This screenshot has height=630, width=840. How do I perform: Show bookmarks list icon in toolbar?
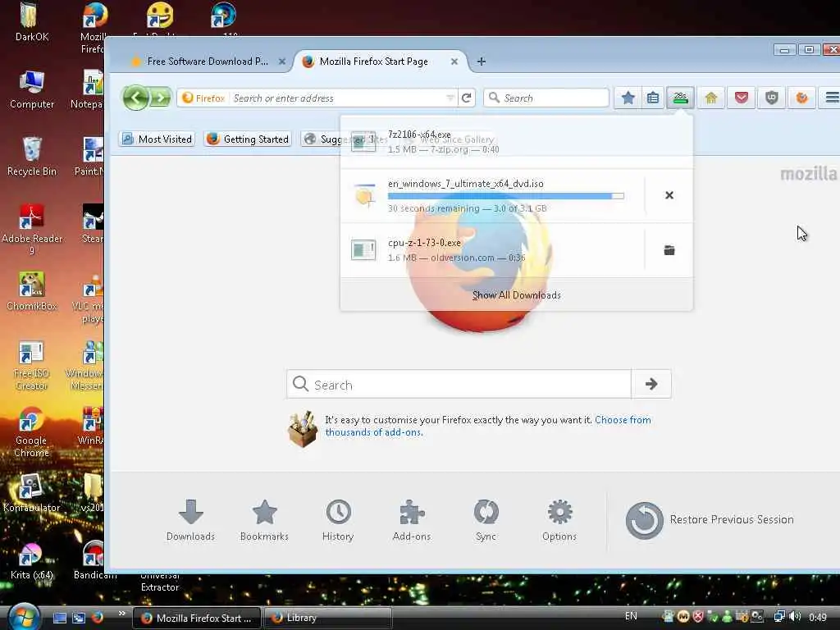coord(653,98)
